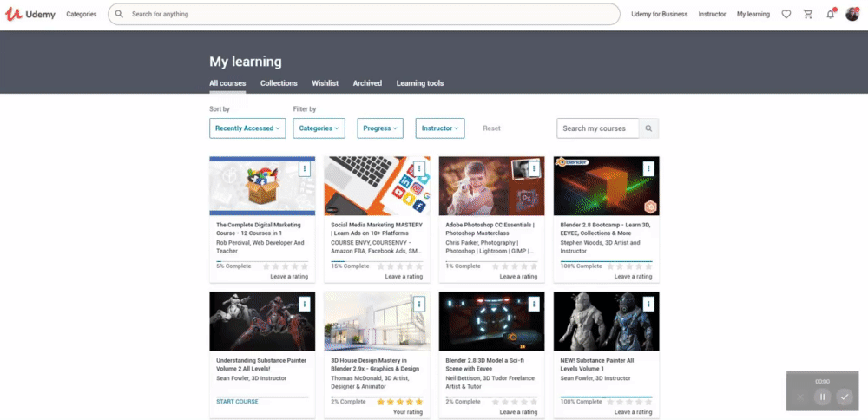The width and height of the screenshot is (868, 420).
Task: Open options menu on Complete Digital Marketing course
Action: (x=305, y=168)
